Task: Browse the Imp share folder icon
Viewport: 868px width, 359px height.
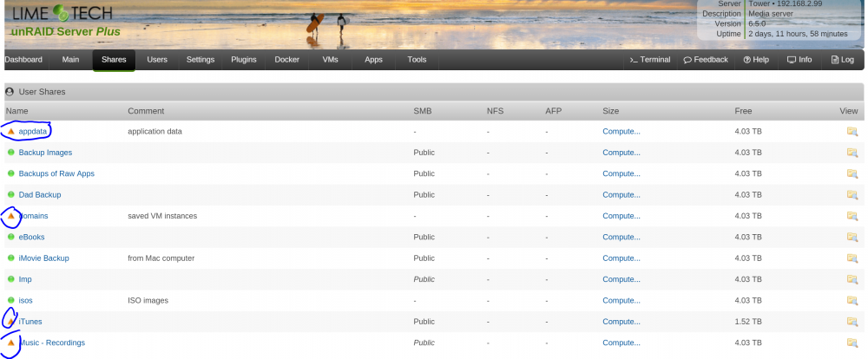Action: click(852, 279)
